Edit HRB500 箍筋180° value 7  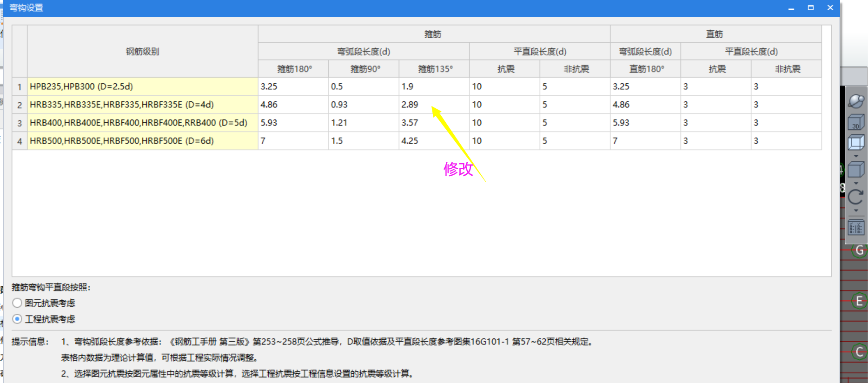[293, 141]
